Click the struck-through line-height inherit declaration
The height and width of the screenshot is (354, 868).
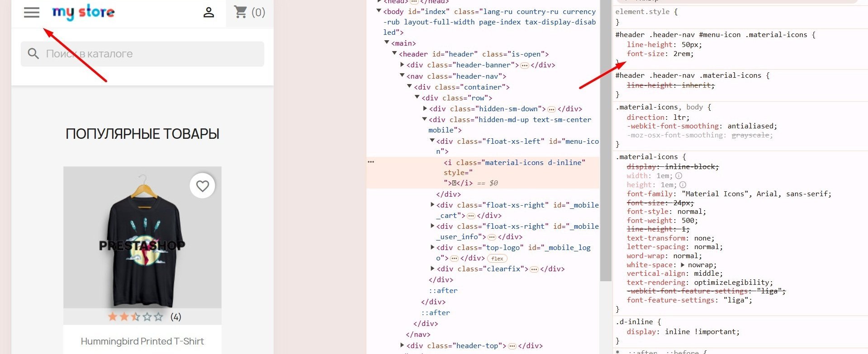(671, 85)
